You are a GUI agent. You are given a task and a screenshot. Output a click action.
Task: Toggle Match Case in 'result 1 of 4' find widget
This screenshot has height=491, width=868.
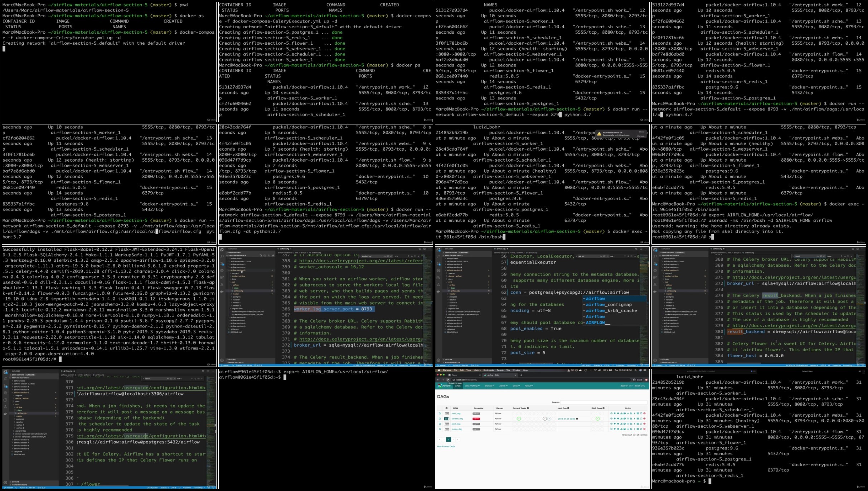point(168,379)
